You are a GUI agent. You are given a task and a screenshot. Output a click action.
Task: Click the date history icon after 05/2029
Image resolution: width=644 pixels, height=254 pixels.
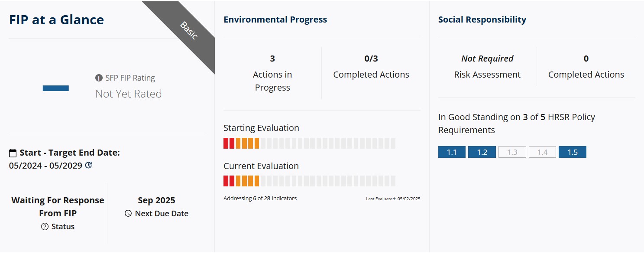[x=89, y=165]
